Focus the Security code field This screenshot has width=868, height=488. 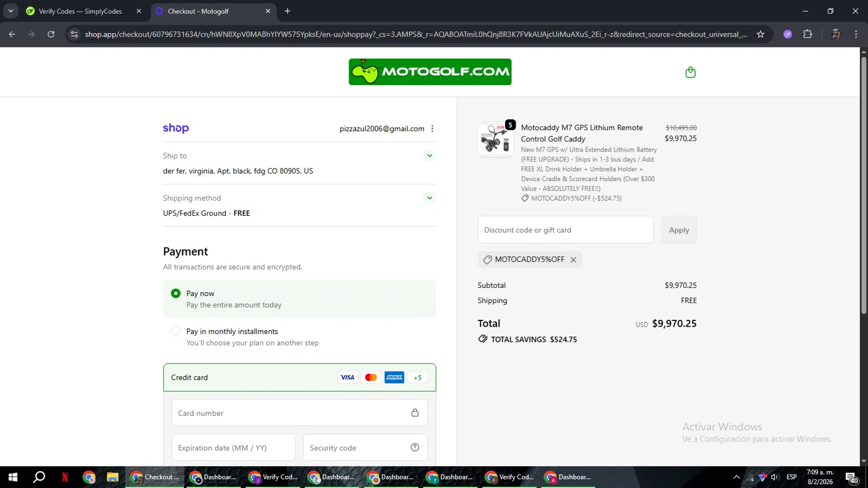point(365,448)
